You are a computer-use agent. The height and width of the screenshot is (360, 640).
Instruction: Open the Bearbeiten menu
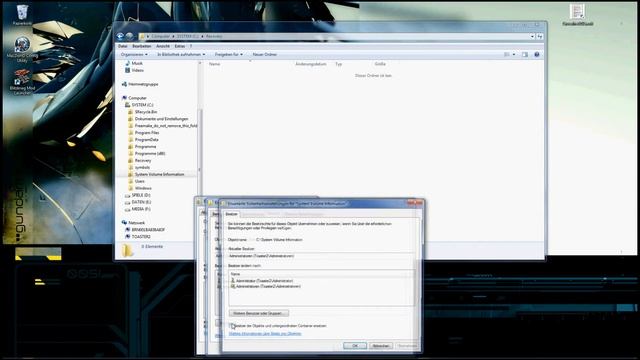(142, 46)
